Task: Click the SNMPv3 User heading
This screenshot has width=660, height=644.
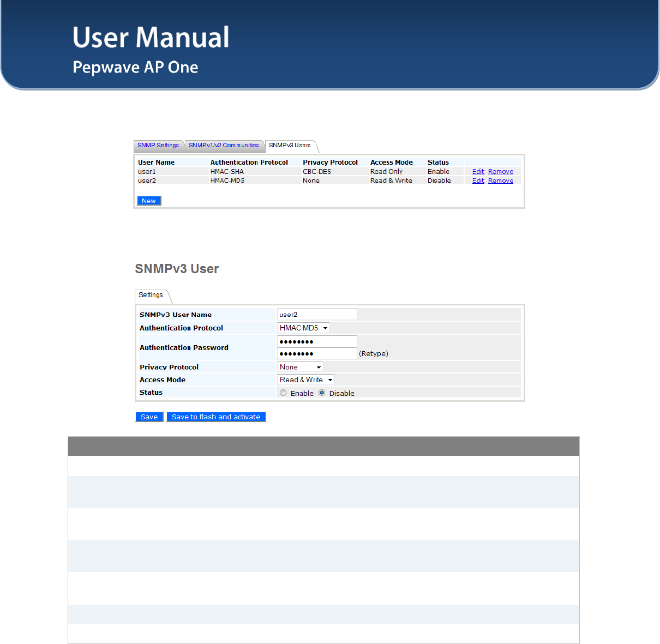Action: (177, 269)
